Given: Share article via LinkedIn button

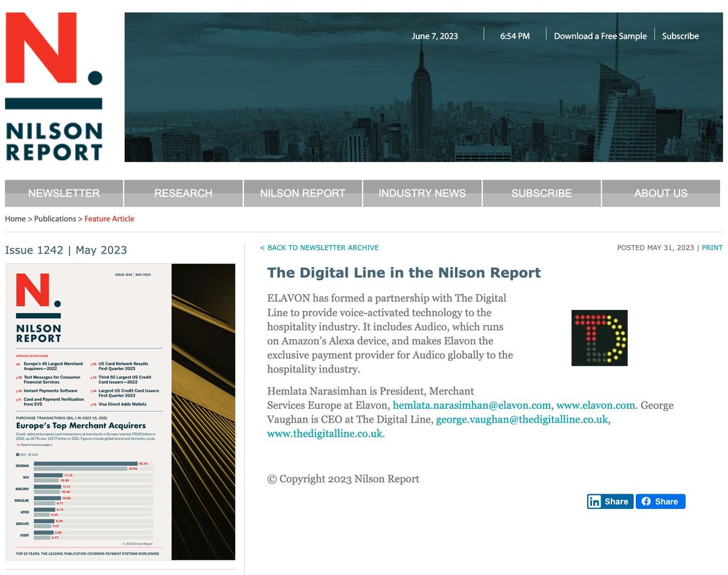Looking at the screenshot, I should [x=610, y=501].
